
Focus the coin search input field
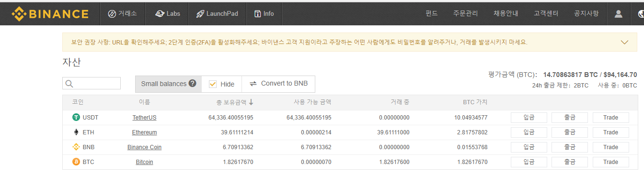pos(92,84)
